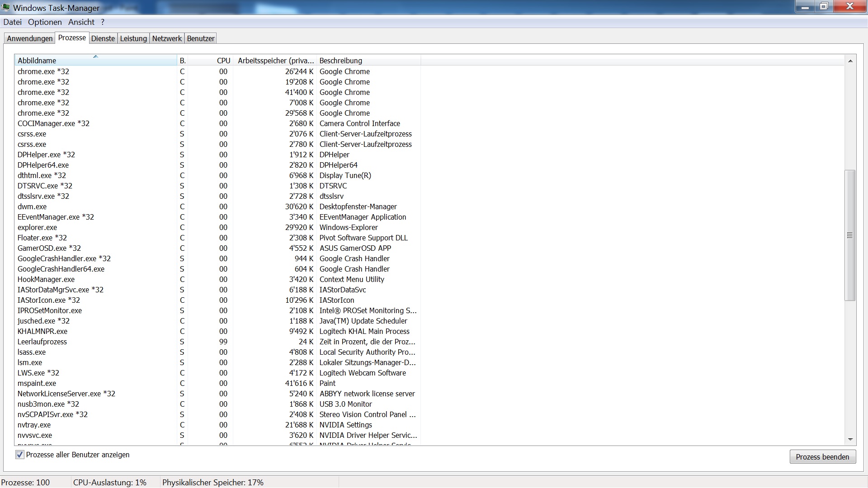This screenshot has width=868, height=488.
Task: Select the explorer.exe process row
Action: click(37, 227)
